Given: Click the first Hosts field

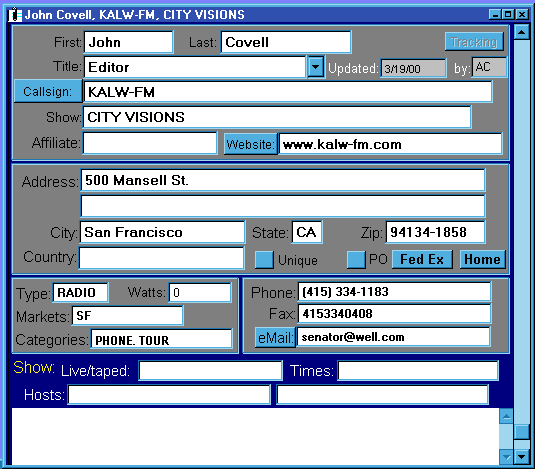Looking at the screenshot, I should tap(169, 395).
